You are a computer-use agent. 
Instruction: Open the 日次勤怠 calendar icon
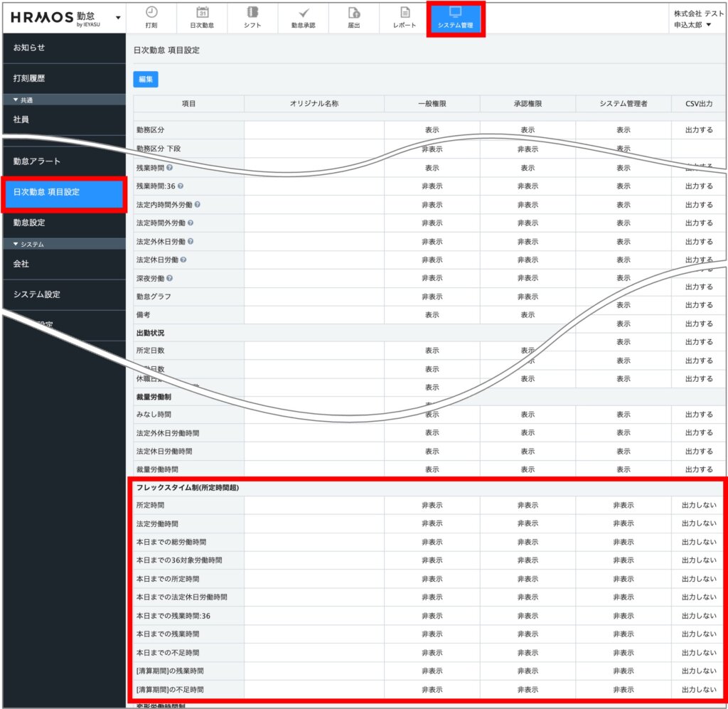202,13
